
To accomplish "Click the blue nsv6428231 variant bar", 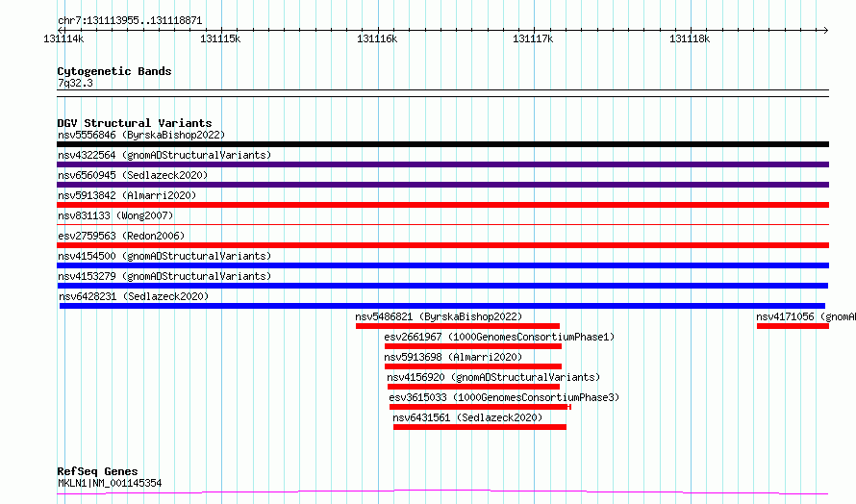I will pos(442,306).
